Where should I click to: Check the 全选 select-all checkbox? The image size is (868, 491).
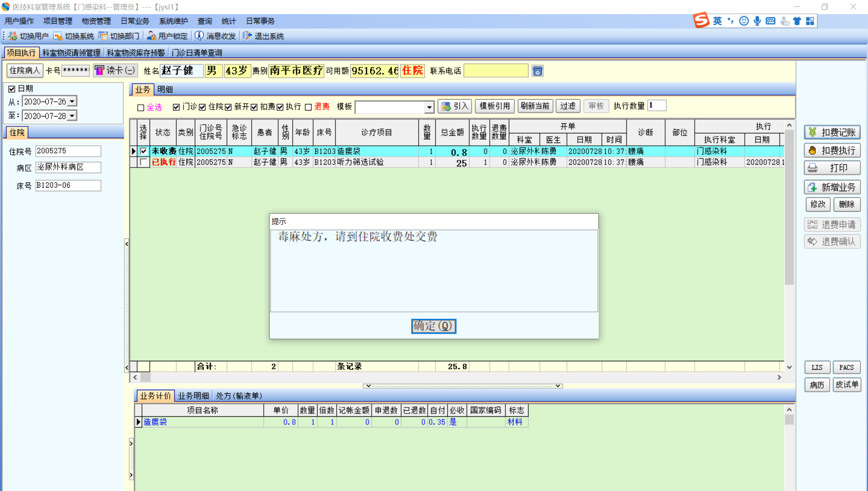pos(141,107)
